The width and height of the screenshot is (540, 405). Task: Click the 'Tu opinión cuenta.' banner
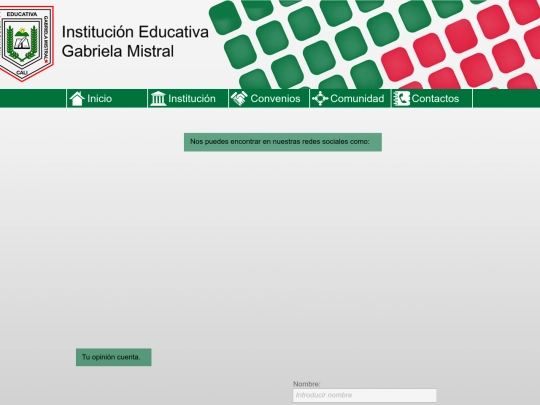click(x=114, y=357)
